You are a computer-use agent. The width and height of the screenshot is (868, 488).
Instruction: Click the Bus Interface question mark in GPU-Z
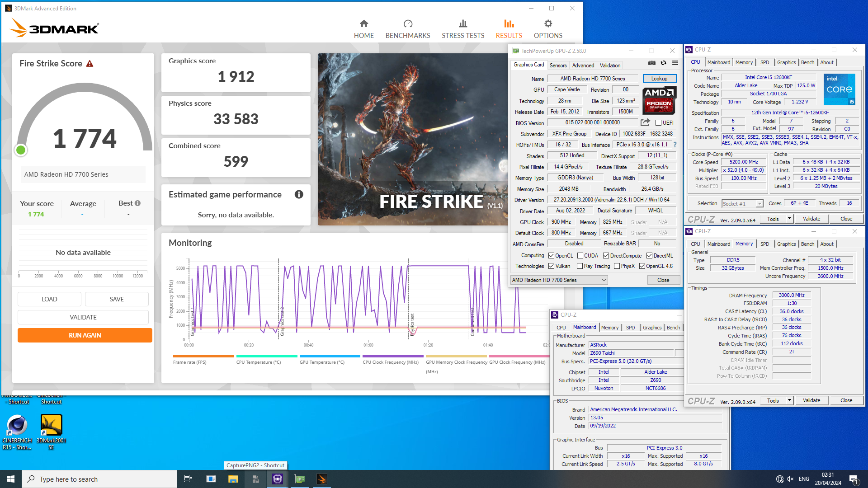click(x=675, y=145)
